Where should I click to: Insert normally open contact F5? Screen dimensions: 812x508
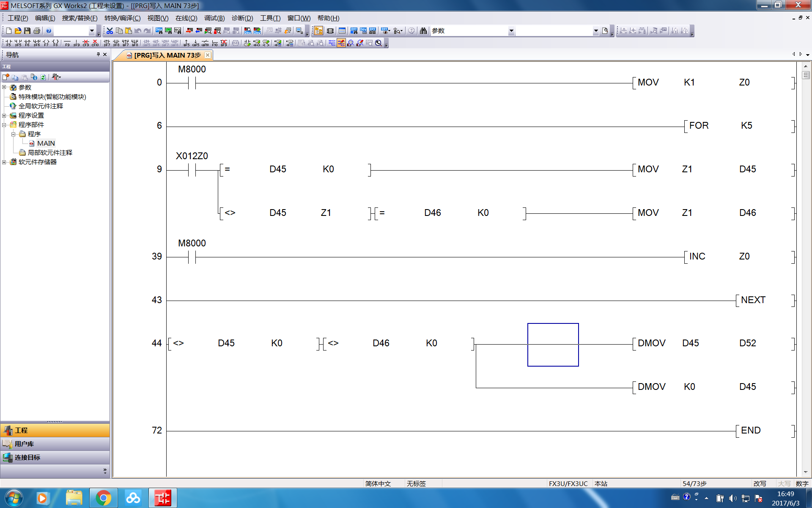(x=8, y=43)
